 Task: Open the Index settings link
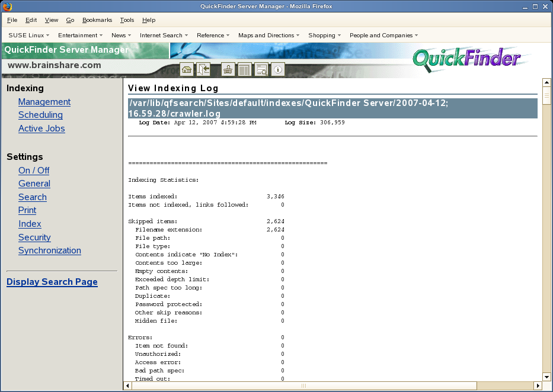(30, 224)
